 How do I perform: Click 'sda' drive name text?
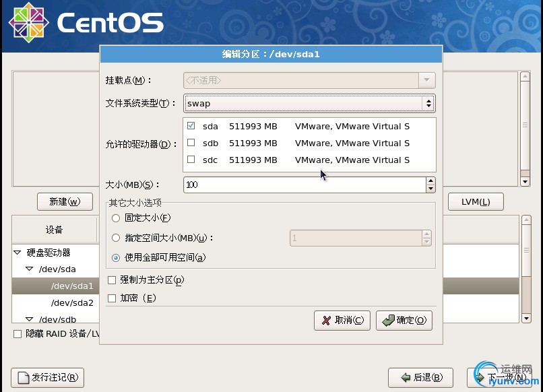coord(210,127)
